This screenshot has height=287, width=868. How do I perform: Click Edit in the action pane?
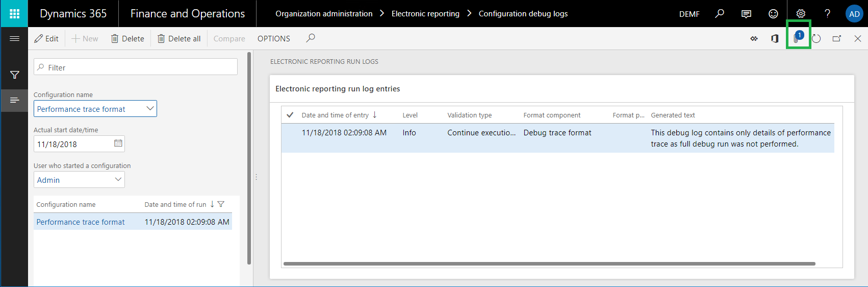pyautogui.click(x=46, y=38)
